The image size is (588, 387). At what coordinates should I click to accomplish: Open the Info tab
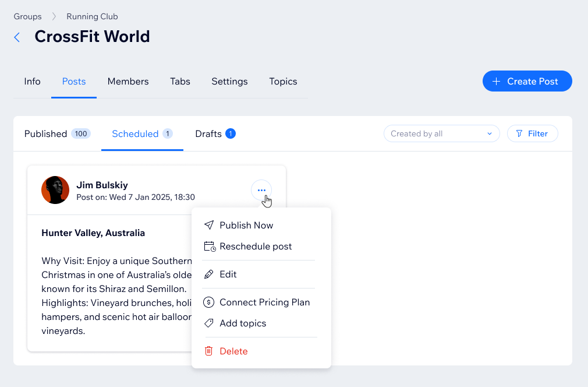click(x=33, y=82)
